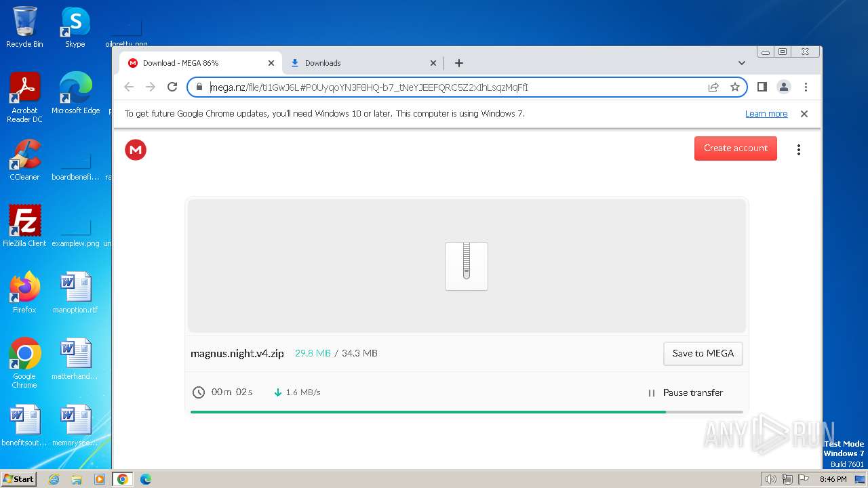Open Internet Explorer from the taskbar
The height and width of the screenshot is (488, 868).
54,479
